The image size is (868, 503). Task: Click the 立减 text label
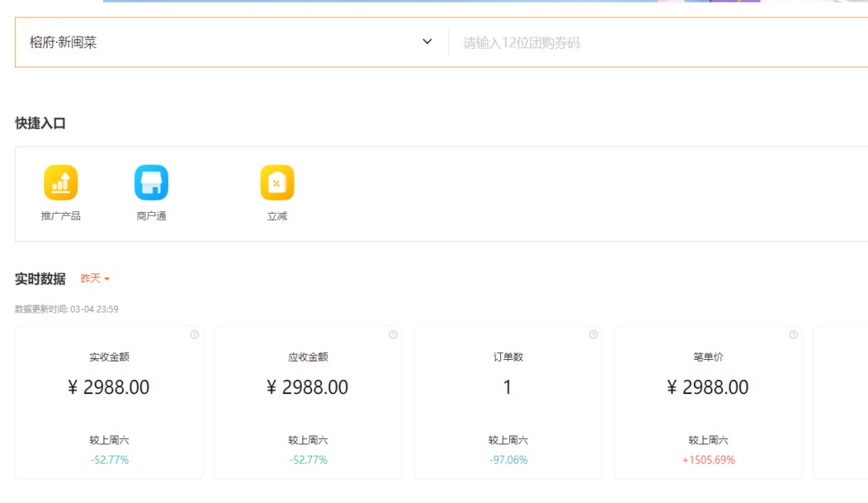(x=277, y=216)
